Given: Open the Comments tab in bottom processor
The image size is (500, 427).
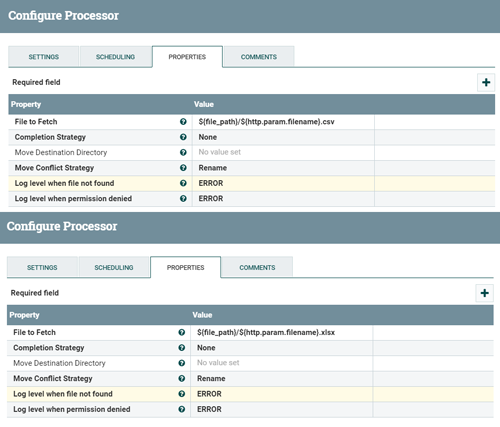Looking at the screenshot, I should click(x=257, y=267).
